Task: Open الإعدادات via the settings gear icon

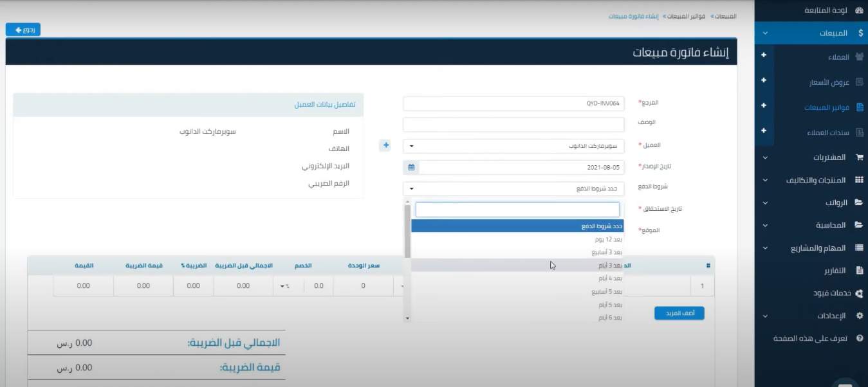Action: click(860, 314)
